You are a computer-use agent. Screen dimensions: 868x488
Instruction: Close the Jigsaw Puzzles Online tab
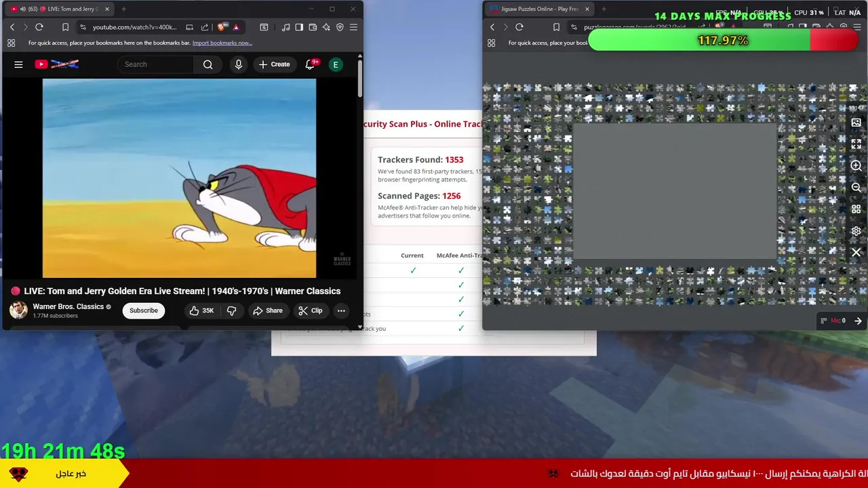[587, 9]
